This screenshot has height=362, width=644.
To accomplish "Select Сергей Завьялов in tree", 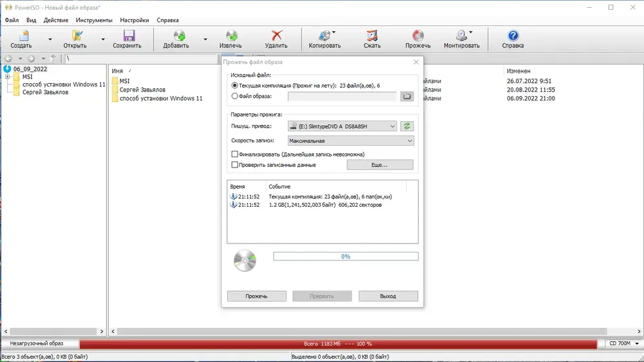I will [x=45, y=92].
